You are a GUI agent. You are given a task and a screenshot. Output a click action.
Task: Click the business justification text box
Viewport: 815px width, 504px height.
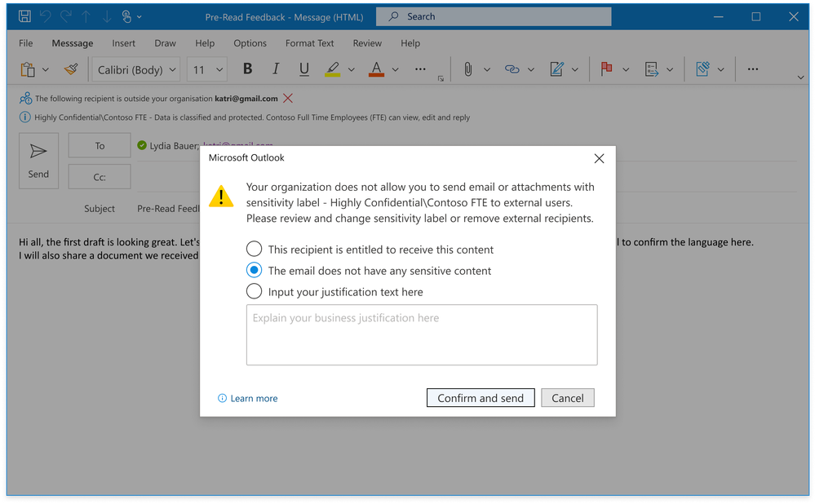pyautogui.click(x=422, y=334)
